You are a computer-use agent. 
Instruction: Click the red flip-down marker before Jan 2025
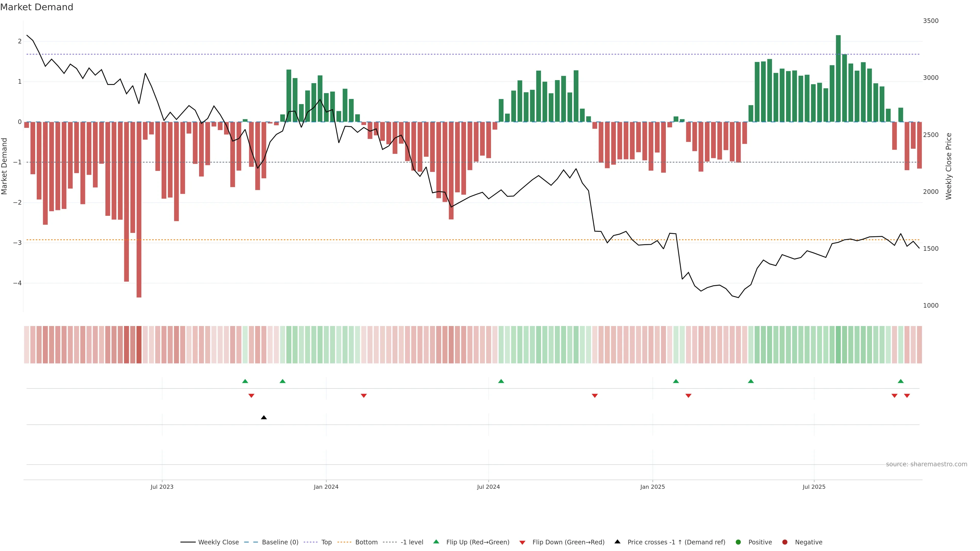click(x=595, y=396)
